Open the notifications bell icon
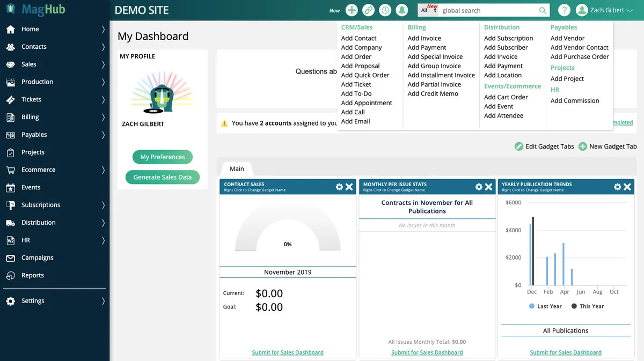This screenshot has height=361, width=644. tap(401, 10)
